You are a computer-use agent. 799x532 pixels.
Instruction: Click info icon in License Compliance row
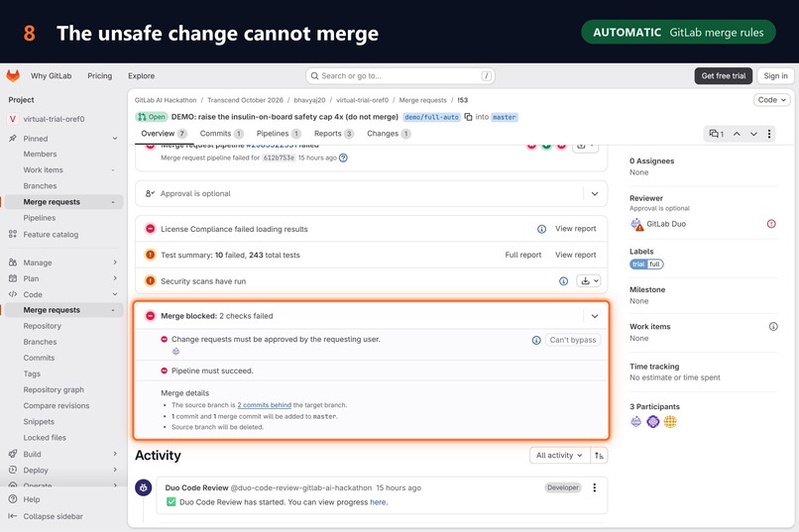tap(541, 229)
